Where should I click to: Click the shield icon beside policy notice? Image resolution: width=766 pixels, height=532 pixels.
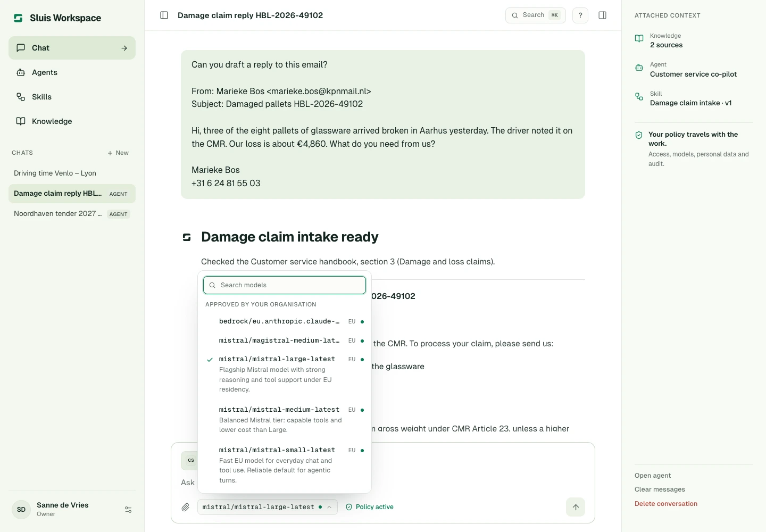[639, 135]
